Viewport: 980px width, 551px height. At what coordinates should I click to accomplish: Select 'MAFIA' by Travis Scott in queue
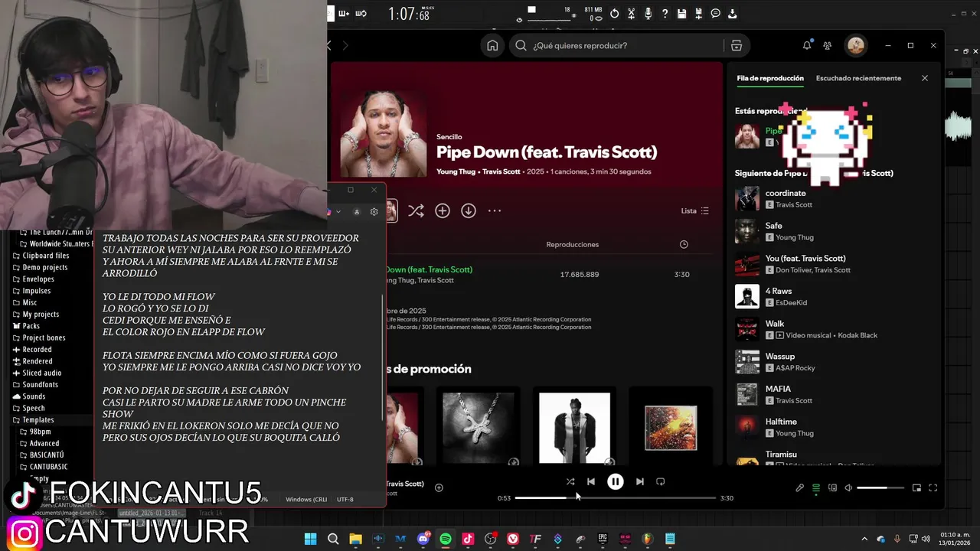(x=833, y=394)
